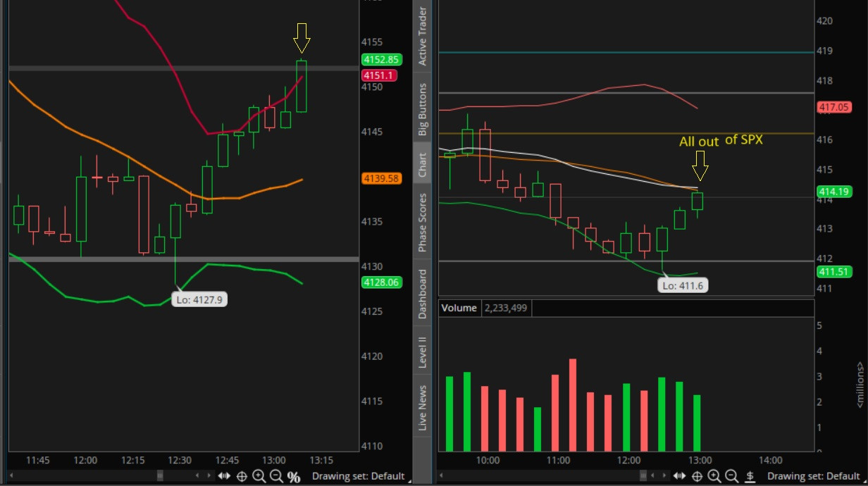The image size is (868, 486).
Task: Click the pan arrows icon under the left chart
Action: click(x=224, y=476)
